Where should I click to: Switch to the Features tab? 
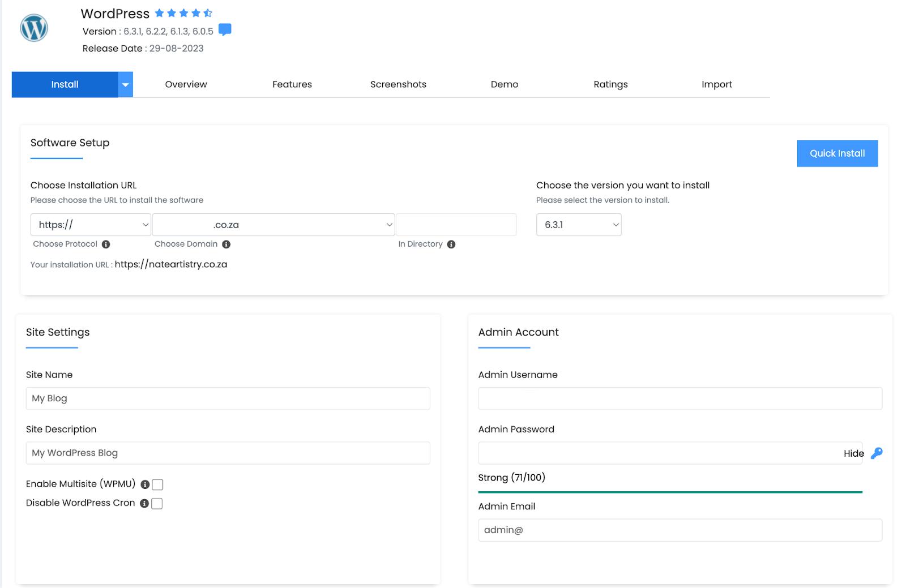pos(292,84)
